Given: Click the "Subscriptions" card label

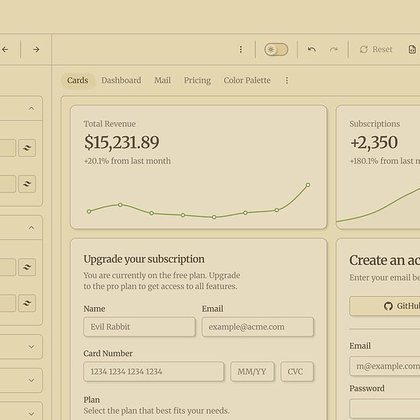Looking at the screenshot, I should pyautogui.click(x=375, y=124).
